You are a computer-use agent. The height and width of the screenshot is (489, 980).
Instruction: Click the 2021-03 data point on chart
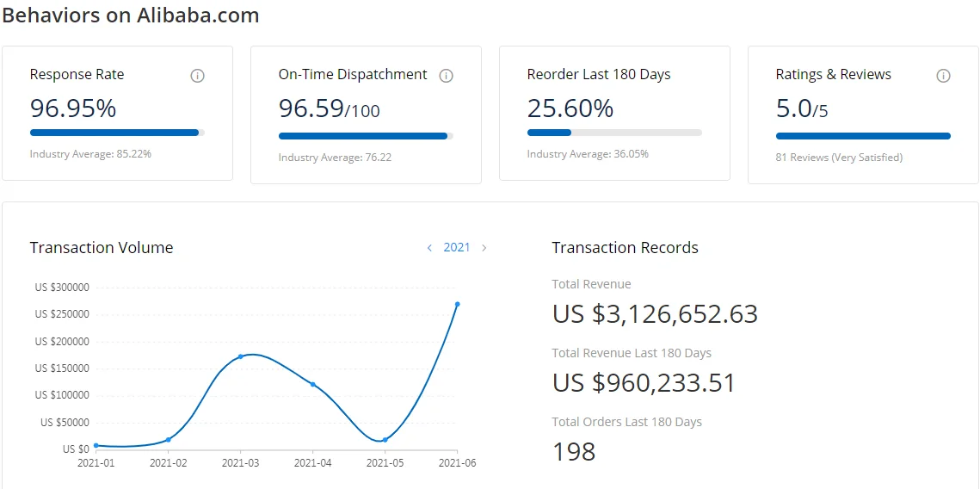coord(240,356)
